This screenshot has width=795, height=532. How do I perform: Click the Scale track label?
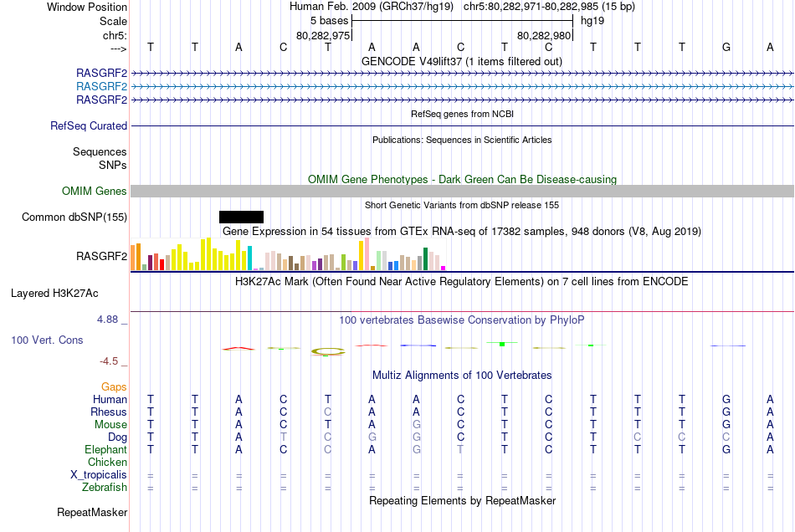pyautogui.click(x=113, y=21)
